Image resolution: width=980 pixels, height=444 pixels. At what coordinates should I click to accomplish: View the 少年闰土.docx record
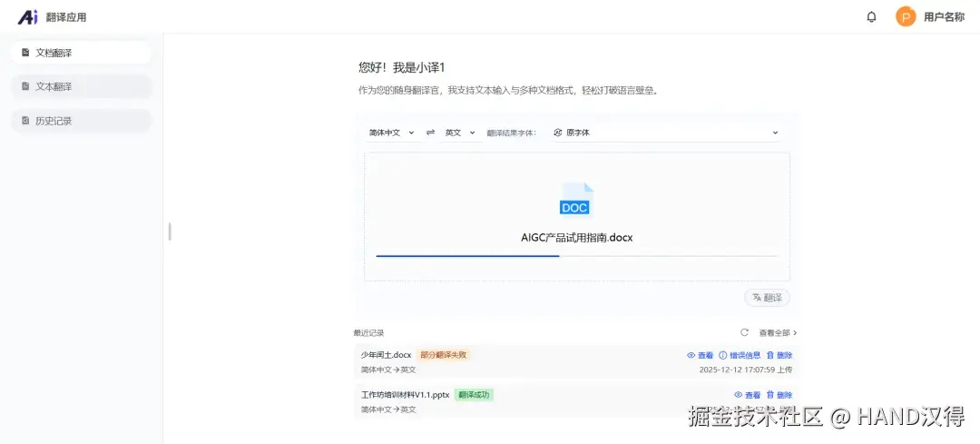tap(700, 355)
